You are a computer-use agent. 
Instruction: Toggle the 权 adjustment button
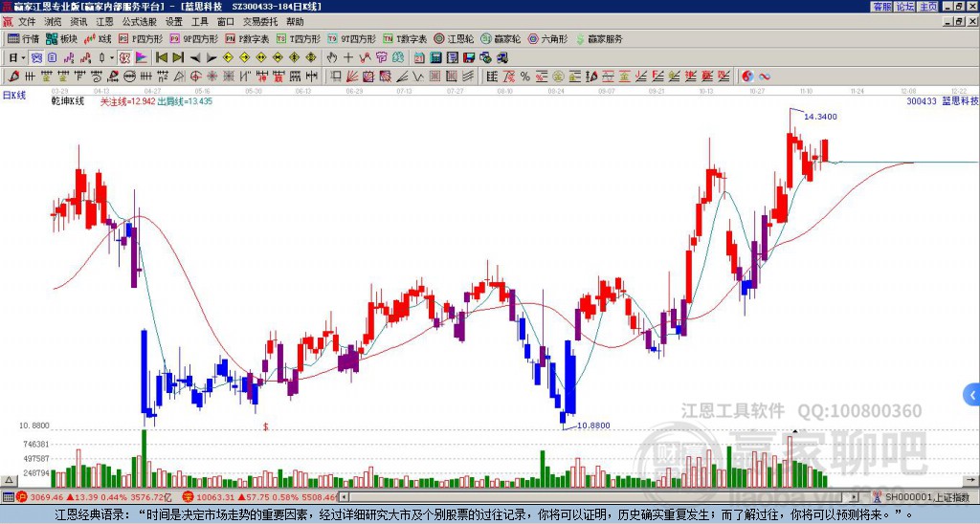pyautogui.click(x=124, y=58)
